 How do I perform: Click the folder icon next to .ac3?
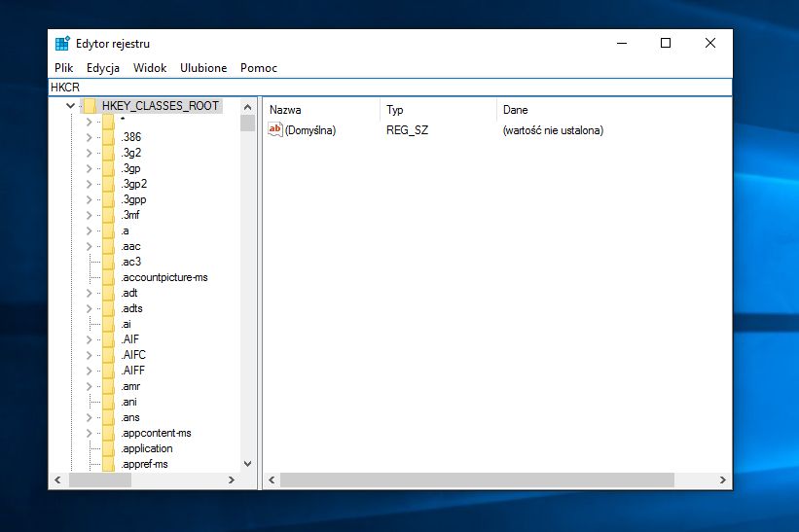[108, 262]
